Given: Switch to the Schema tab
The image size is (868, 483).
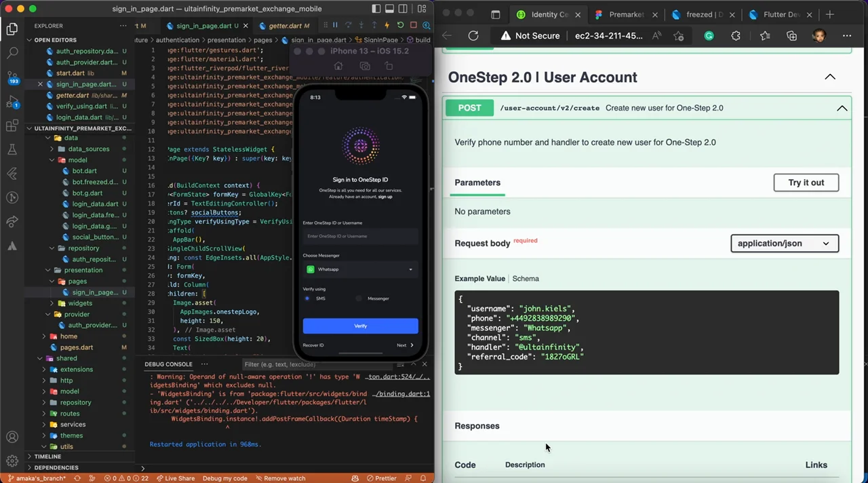Looking at the screenshot, I should tap(526, 279).
